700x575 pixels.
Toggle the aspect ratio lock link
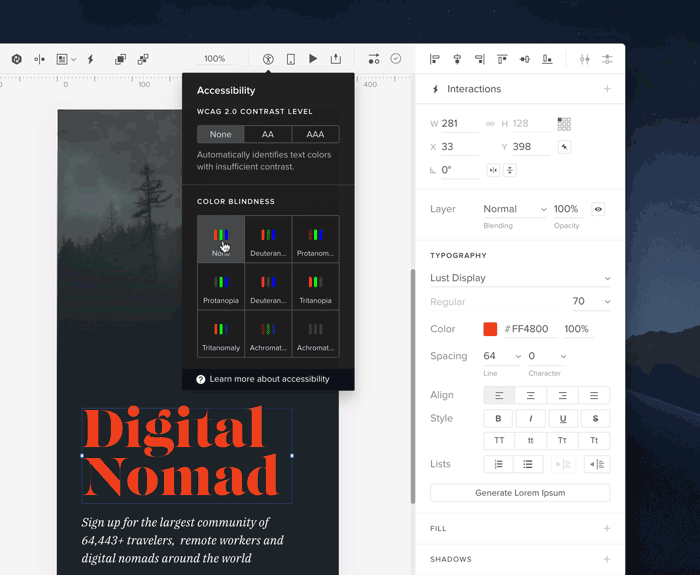(x=490, y=124)
